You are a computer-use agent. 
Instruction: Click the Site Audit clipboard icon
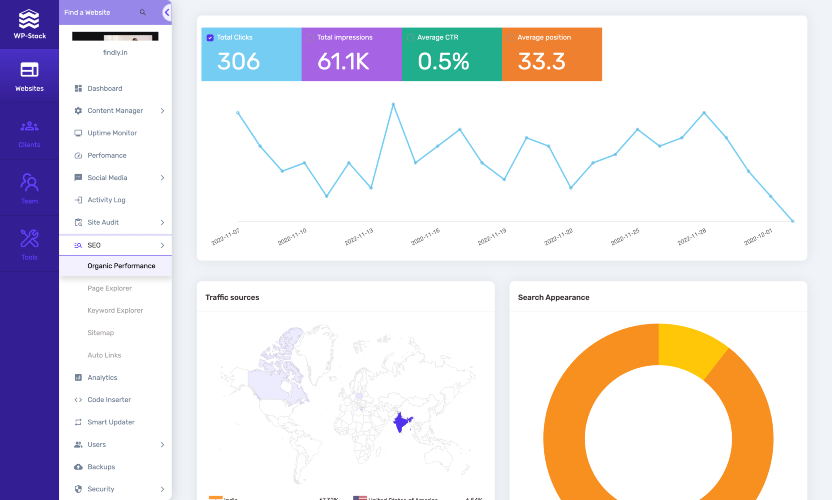tap(78, 222)
